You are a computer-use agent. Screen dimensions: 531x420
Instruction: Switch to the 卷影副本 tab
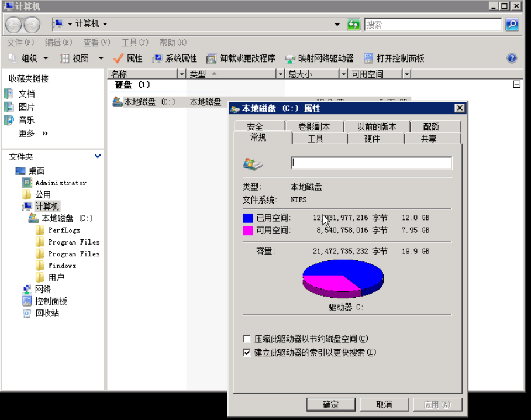point(314,126)
